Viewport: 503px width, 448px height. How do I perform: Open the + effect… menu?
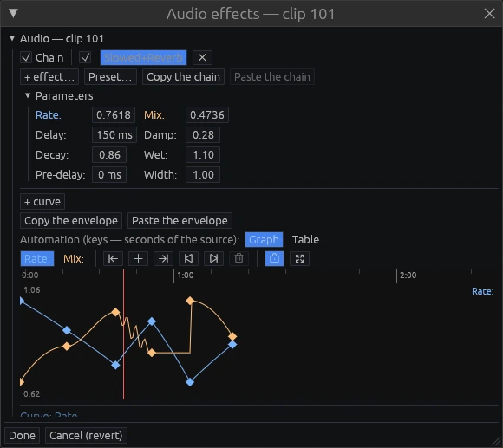49,77
